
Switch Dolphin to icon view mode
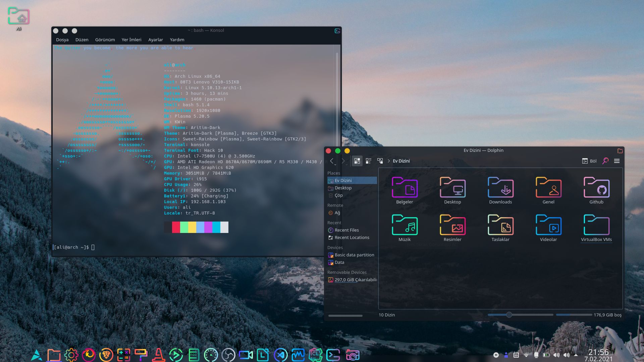point(357,161)
